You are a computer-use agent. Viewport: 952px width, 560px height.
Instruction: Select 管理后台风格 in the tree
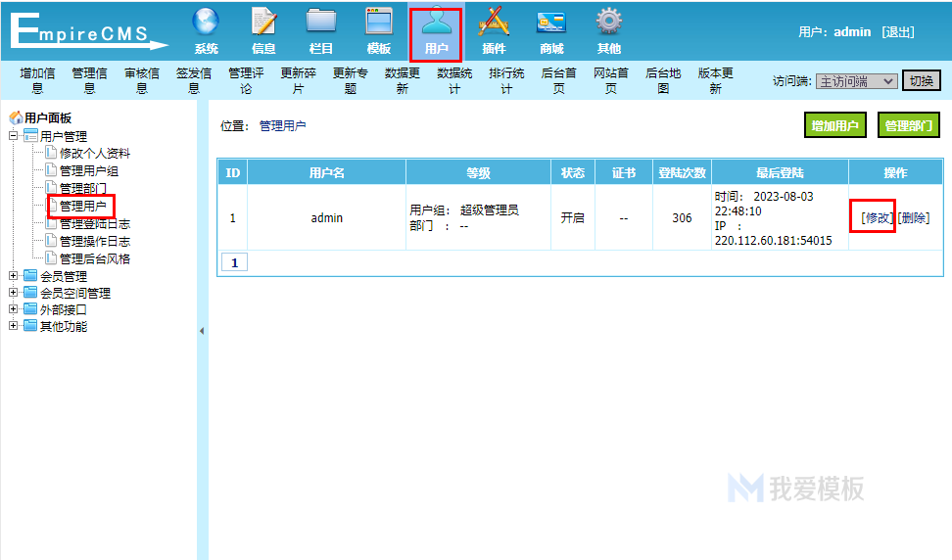point(95,259)
